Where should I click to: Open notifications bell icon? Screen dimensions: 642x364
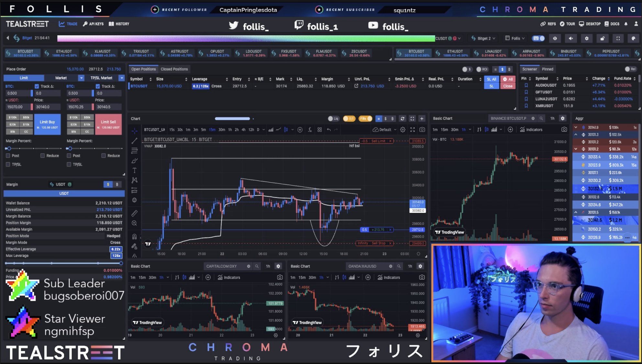tap(626, 24)
